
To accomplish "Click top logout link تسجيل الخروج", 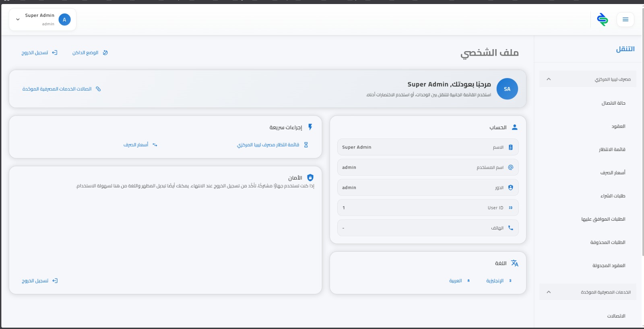I will click(x=39, y=53).
